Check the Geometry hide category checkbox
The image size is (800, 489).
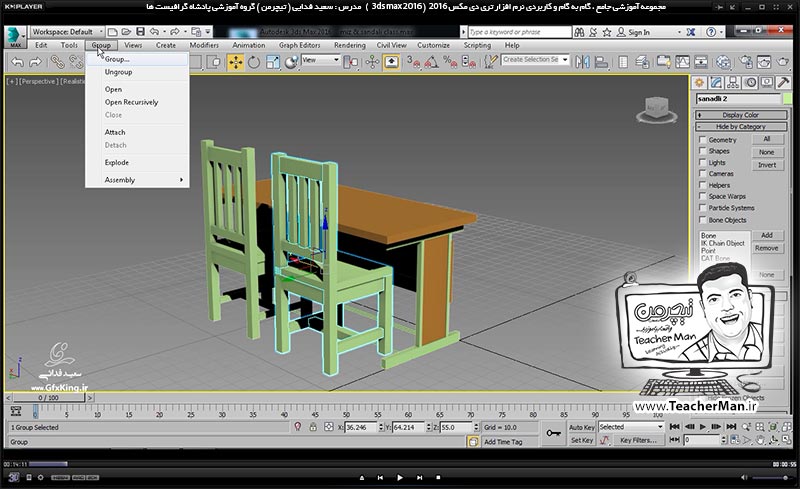click(703, 139)
